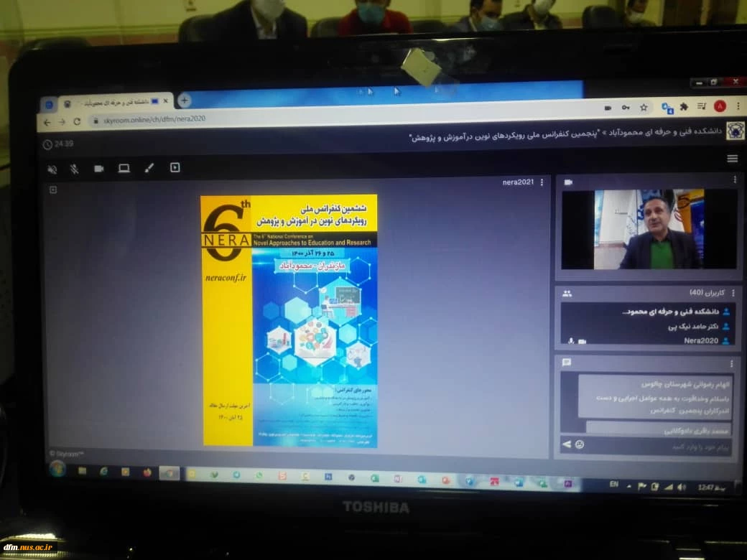Expand the presentation panel with the corner icon
The image size is (747, 560).
(53, 190)
